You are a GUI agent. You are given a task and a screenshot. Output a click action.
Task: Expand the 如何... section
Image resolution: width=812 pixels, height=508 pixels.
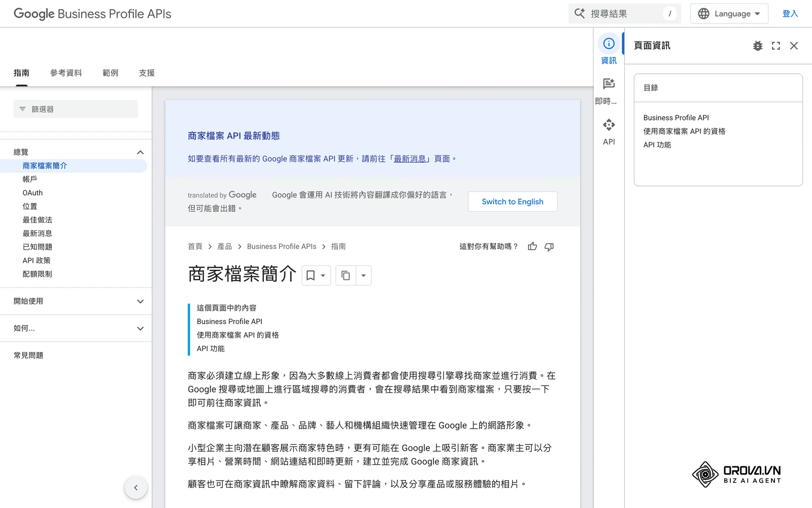point(141,328)
